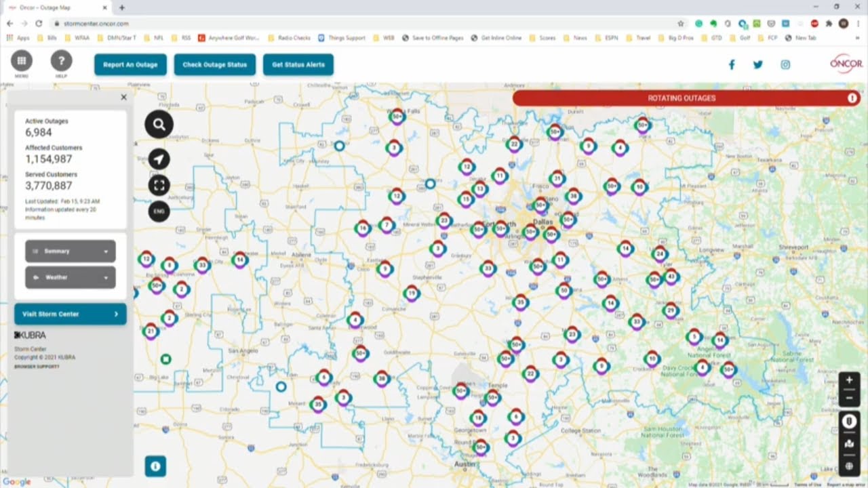Image resolution: width=868 pixels, height=488 pixels.
Task: Click Get Status Alerts button
Action: click(x=298, y=65)
